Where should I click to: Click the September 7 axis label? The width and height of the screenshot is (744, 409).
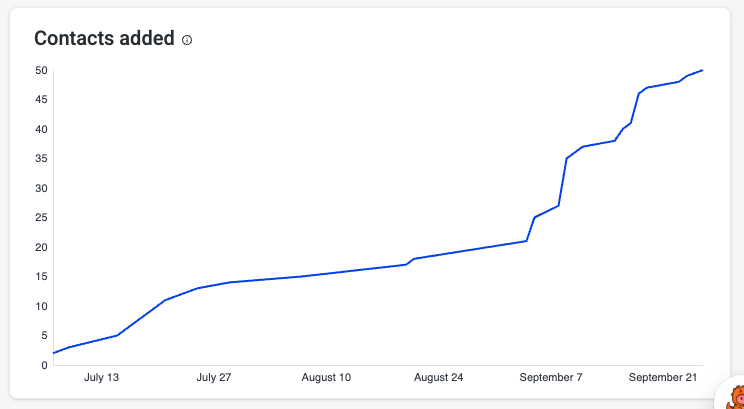point(551,378)
